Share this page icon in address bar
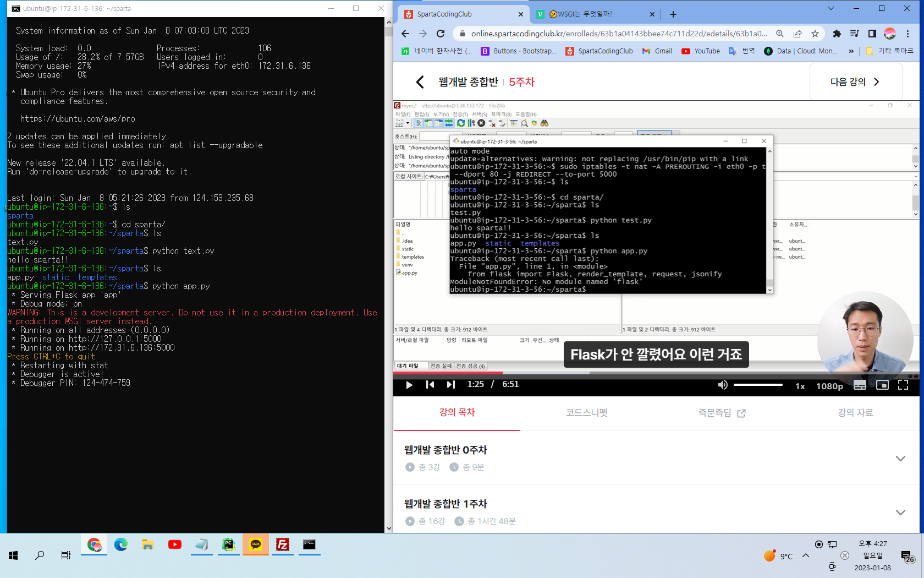Image resolution: width=924 pixels, height=578 pixels. pos(798,34)
